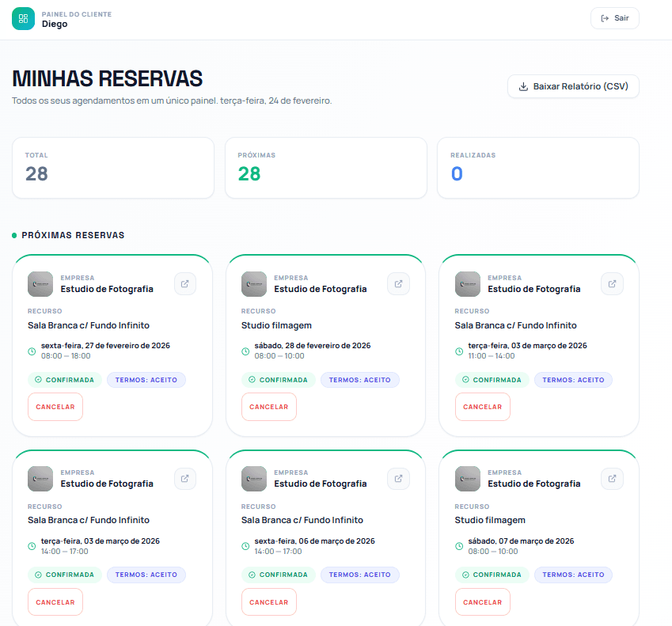Click the PRÓXIMAS RESERVAS section header
Viewport: 672px width, 626px height.
[x=71, y=236]
